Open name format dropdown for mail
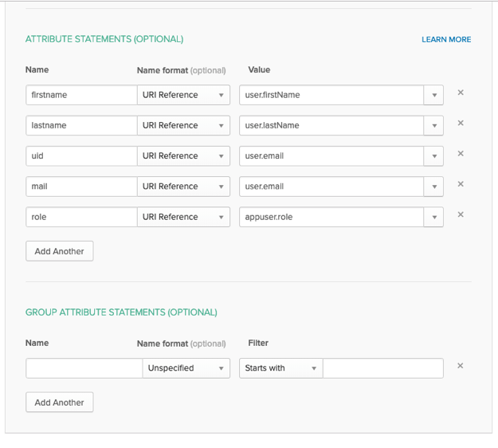Image resolution: width=498 pixels, height=448 pixels. [x=183, y=187]
